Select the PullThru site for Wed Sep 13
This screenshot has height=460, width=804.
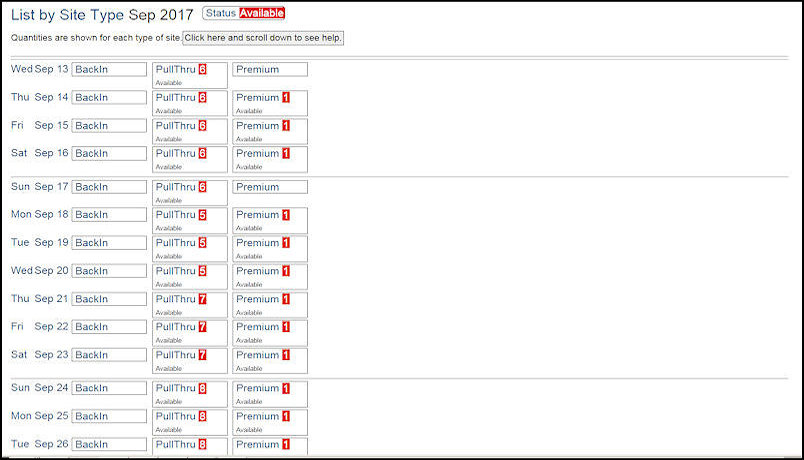click(189, 76)
